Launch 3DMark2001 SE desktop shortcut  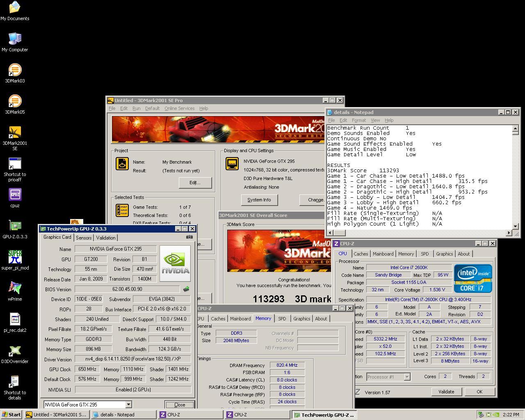pyautogui.click(x=15, y=138)
